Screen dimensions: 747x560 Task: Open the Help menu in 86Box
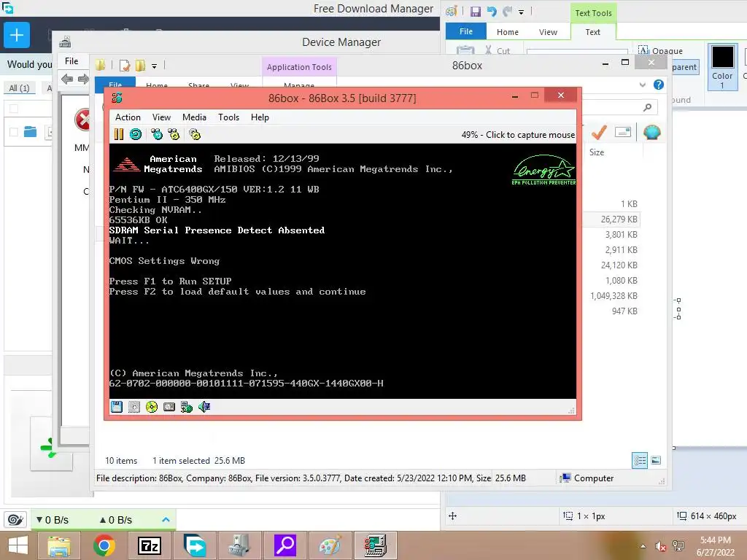tap(260, 117)
